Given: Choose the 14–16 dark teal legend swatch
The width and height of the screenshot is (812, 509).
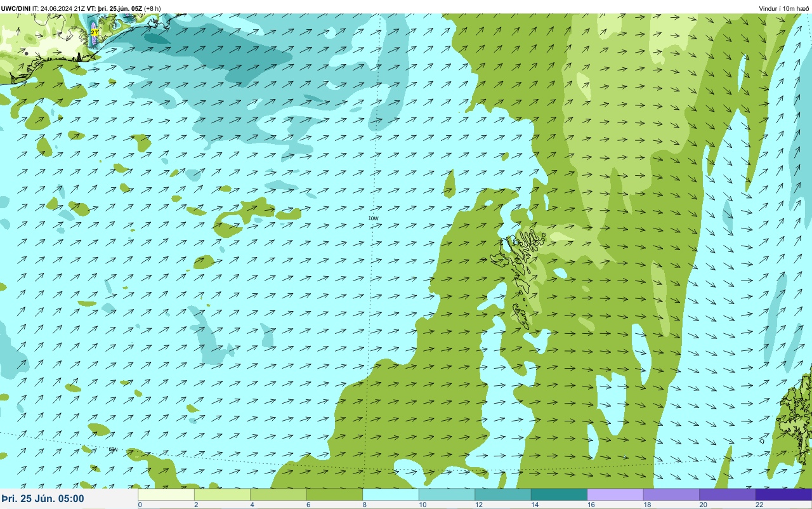Looking at the screenshot, I should [x=559, y=494].
